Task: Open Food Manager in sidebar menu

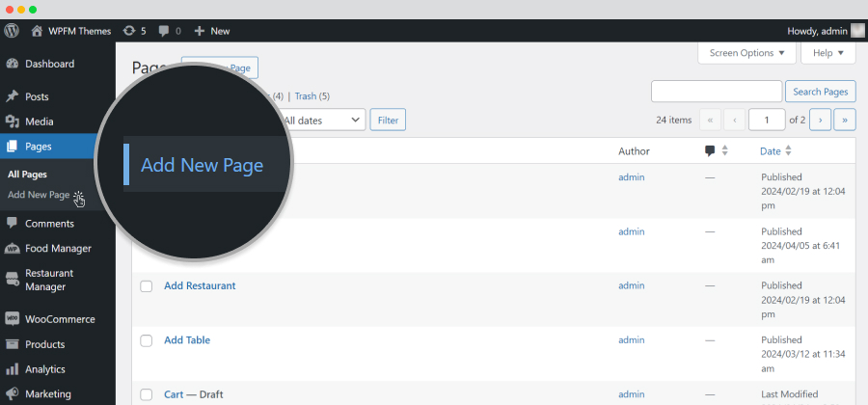Action: coord(58,249)
